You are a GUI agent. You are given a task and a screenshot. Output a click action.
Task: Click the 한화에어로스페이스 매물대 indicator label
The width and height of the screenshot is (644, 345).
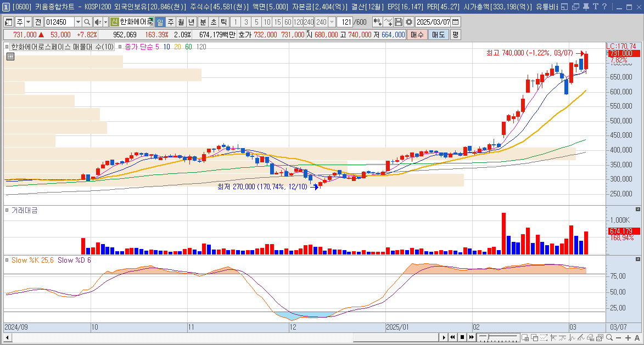(x=63, y=47)
